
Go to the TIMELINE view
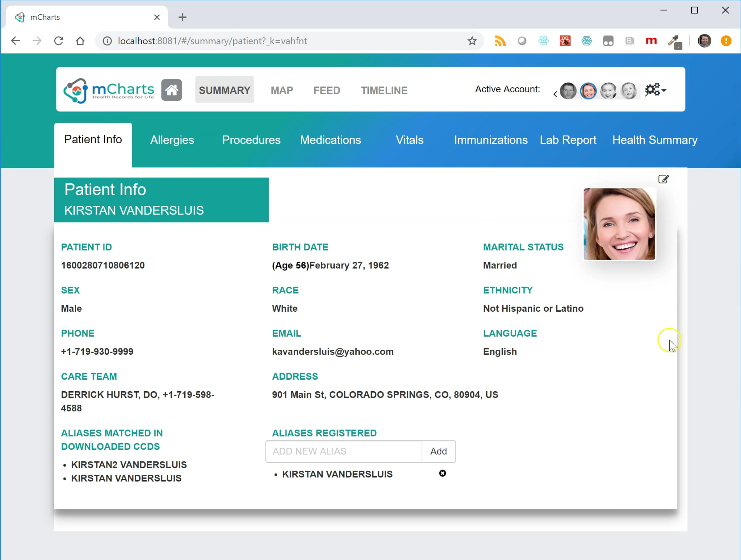point(384,90)
